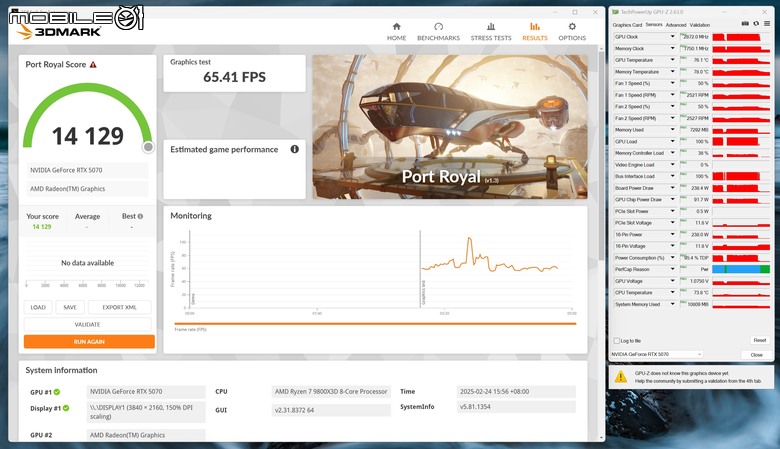Open GPU-Z Graphics Card tab
780x449 pixels.
click(x=627, y=25)
